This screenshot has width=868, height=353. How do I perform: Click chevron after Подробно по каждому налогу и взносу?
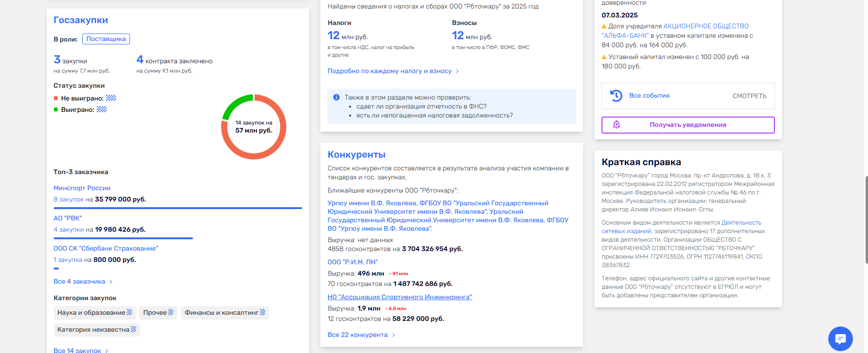457,71
